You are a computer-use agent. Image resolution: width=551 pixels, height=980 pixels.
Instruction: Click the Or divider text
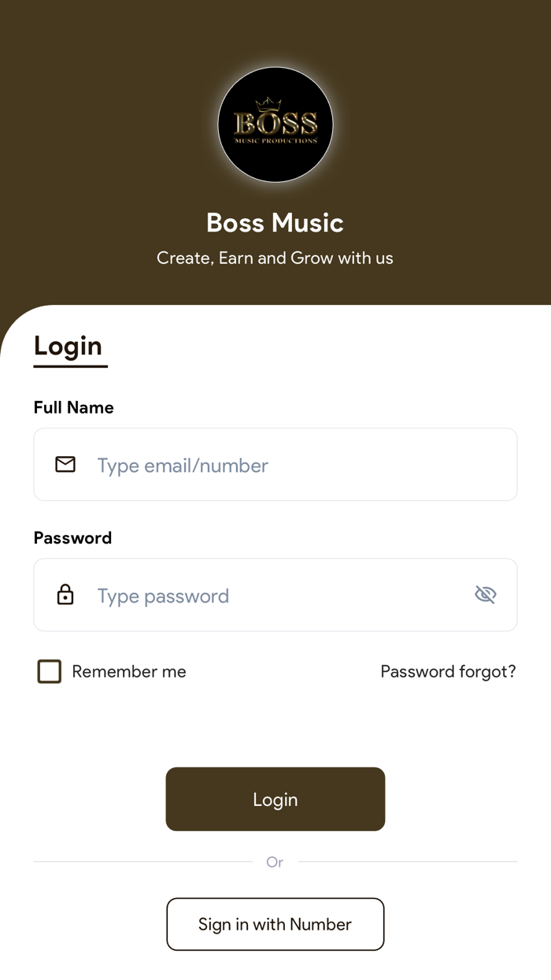point(275,862)
